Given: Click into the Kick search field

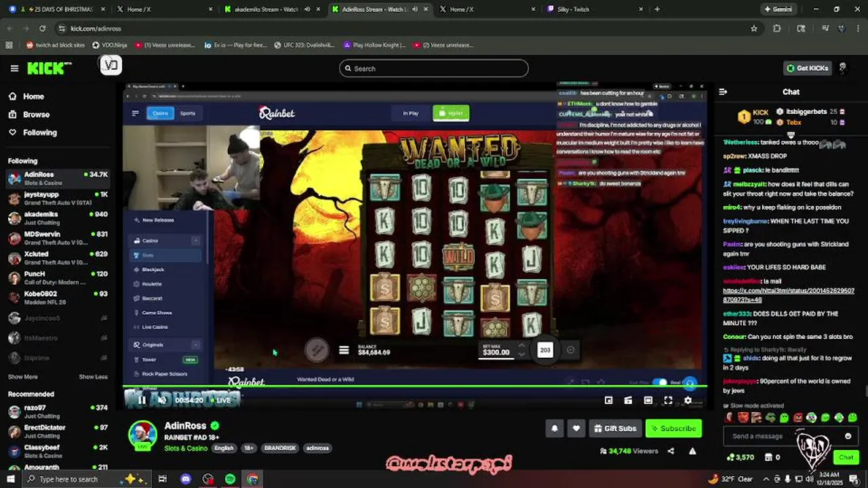Looking at the screenshot, I should coord(434,68).
